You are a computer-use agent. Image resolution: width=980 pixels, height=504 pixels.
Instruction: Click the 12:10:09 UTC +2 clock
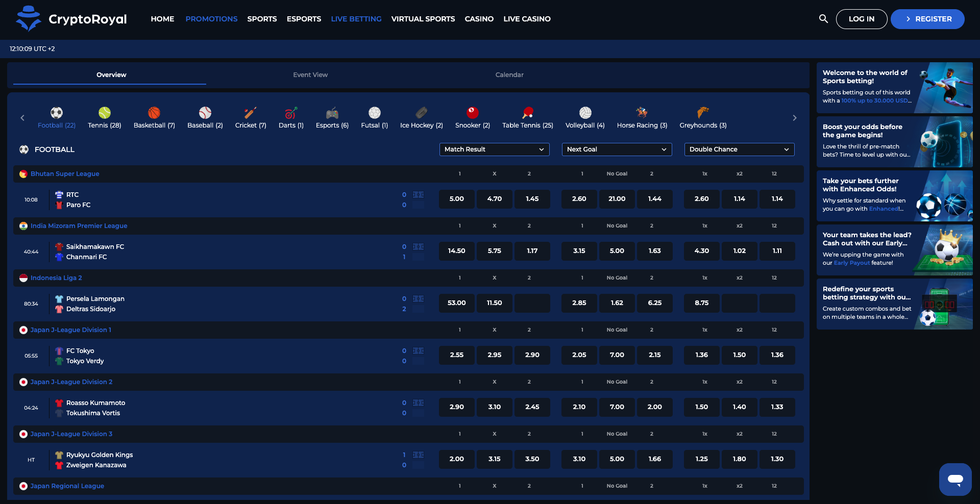(32, 49)
